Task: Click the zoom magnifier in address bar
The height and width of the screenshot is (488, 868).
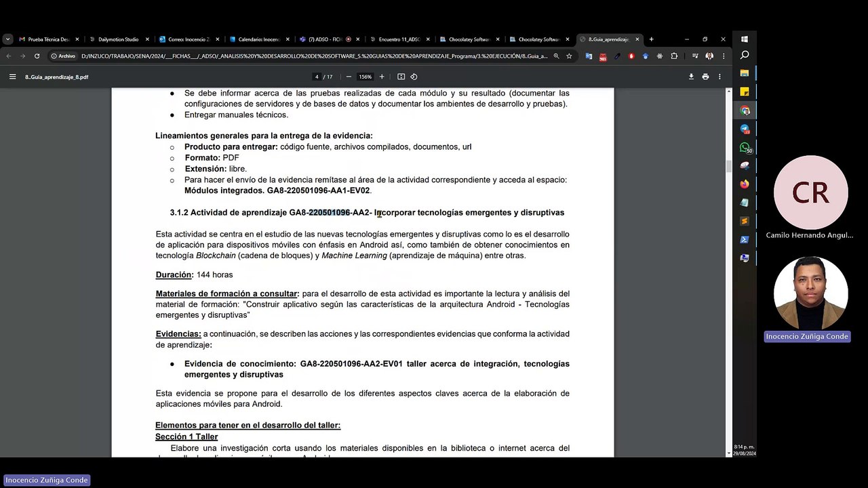Action: pos(556,56)
